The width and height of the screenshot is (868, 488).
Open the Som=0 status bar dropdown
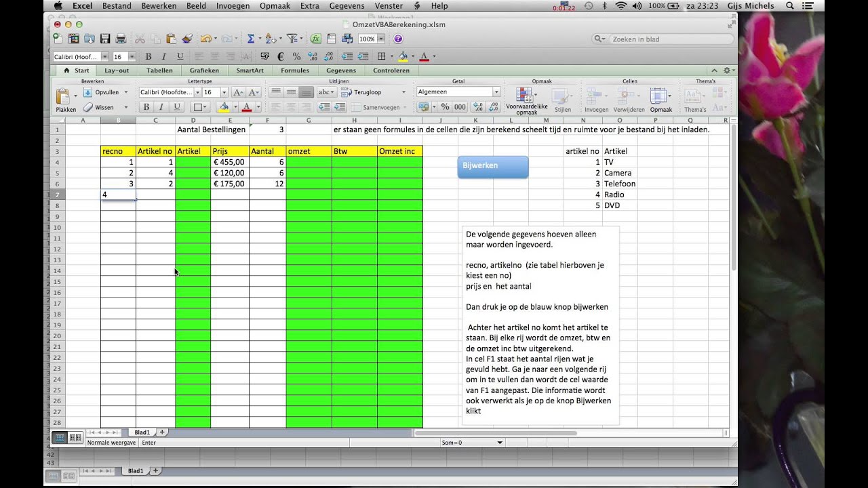pyautogui.click(x=500, y=443)
